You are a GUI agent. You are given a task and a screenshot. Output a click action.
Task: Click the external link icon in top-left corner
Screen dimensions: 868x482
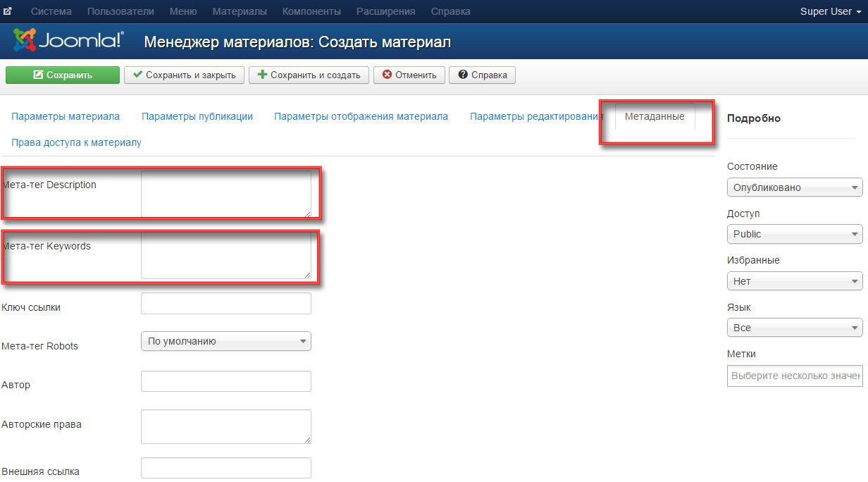click(8, 11)
